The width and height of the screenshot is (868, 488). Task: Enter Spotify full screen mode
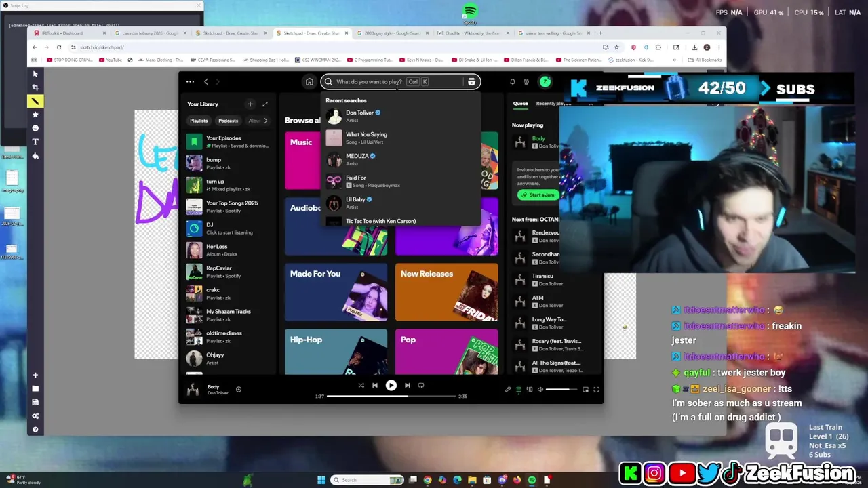[x=596, y=389]
